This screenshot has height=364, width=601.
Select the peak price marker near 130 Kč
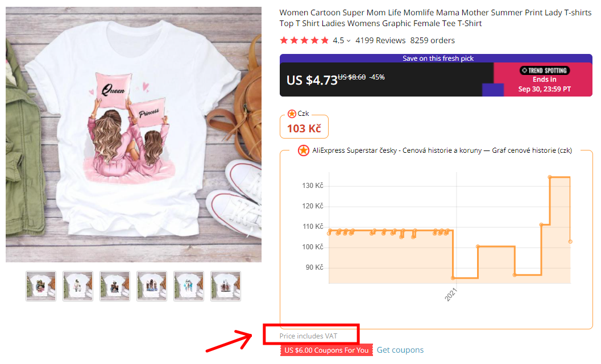[549, 177]
